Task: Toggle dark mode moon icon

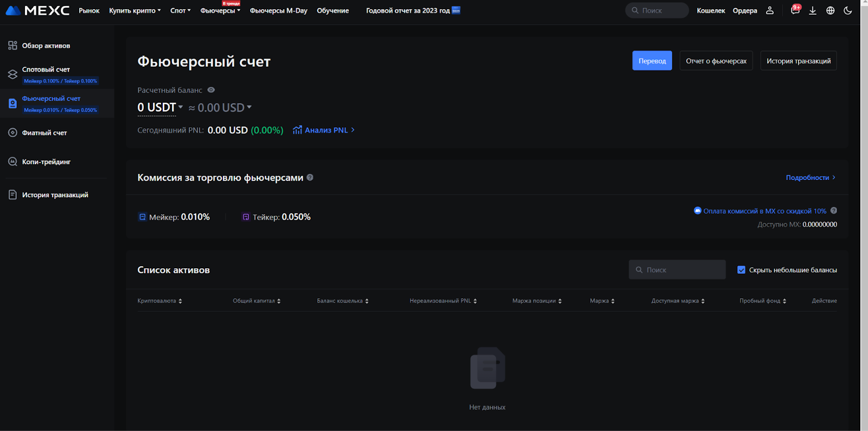Action: (x=847, y=10)
